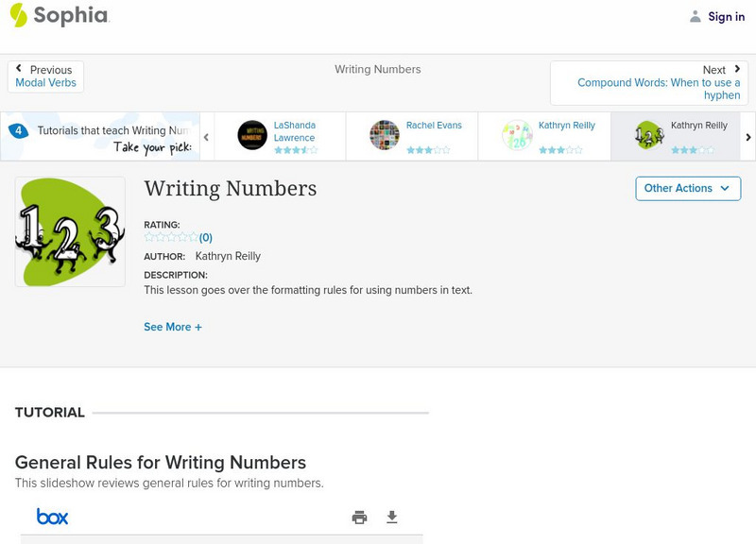This screenshot has width=756, height=544.
Task: Download the slideshow with the download icon
Action: pos(392,517)
